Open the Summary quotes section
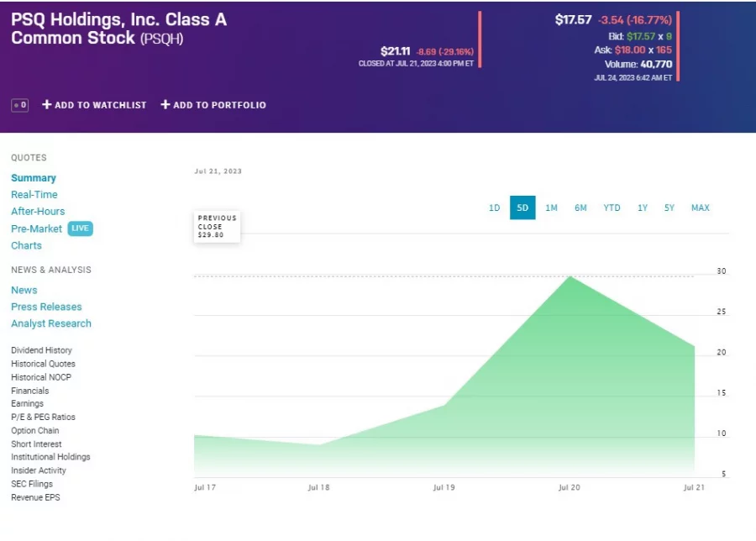The image size is (756, 541). point(34,177)
